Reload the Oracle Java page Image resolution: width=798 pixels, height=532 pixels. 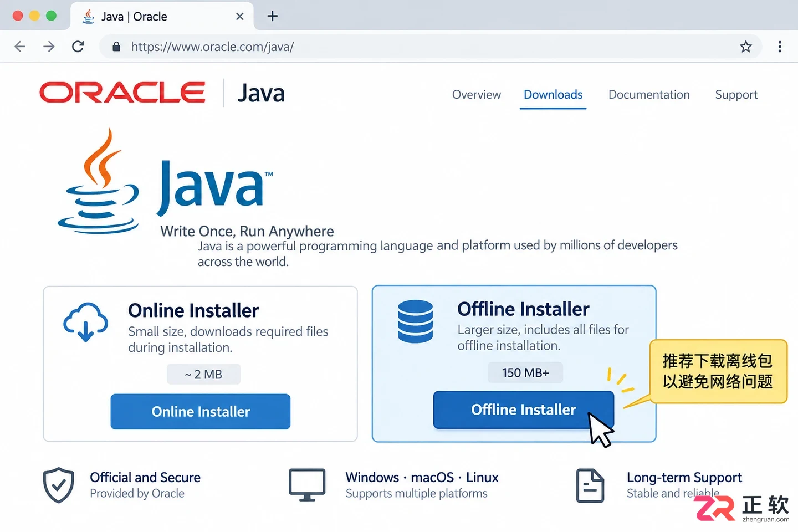click(78, 47)
